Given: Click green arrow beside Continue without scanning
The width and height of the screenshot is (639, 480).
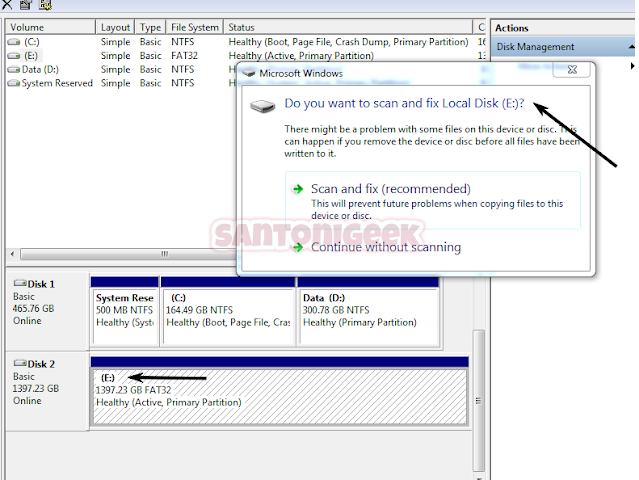Looking at the screenshot, I should click(298, 247).
